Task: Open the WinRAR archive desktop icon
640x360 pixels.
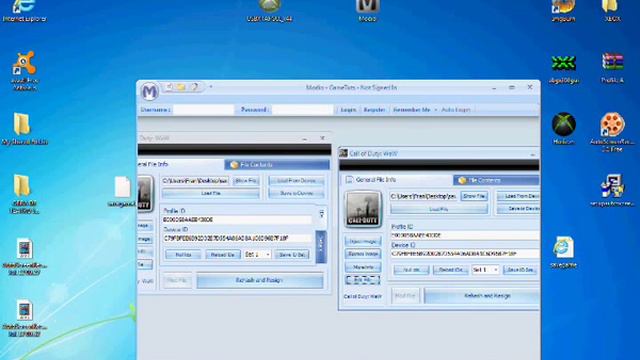Action: 612,67
